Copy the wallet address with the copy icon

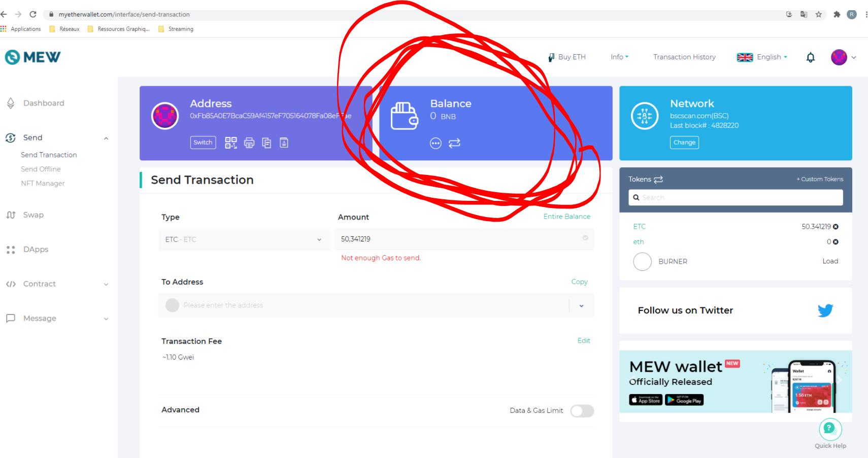click(x=266, y=143)
